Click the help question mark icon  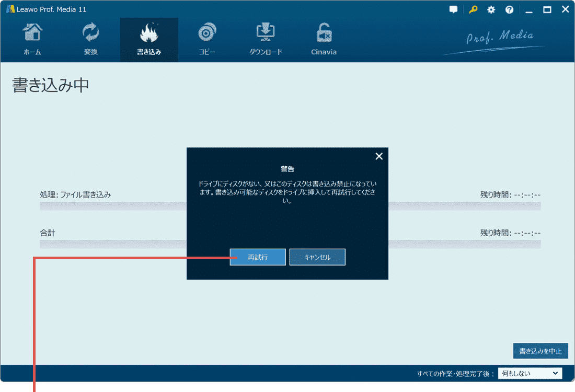(509, 10)
